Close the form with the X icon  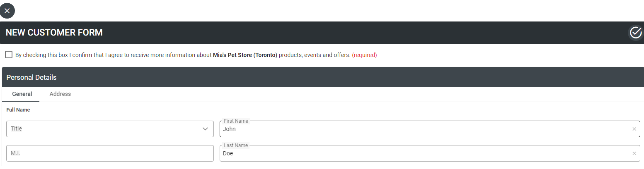pyautogui.click(x=7, y=11)
